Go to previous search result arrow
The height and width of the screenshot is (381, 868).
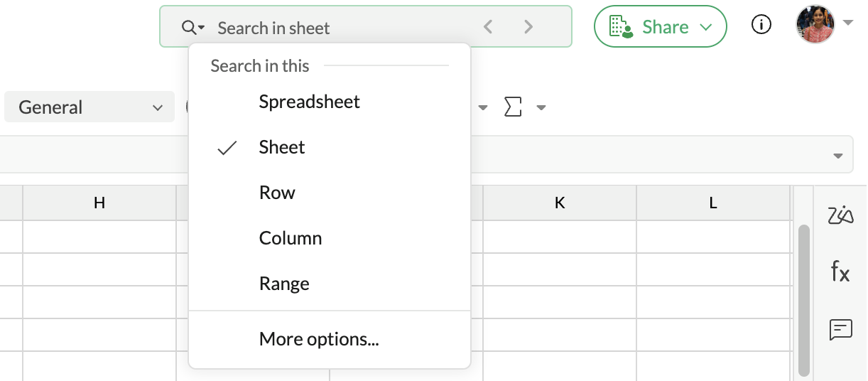[x=487, y=27]
